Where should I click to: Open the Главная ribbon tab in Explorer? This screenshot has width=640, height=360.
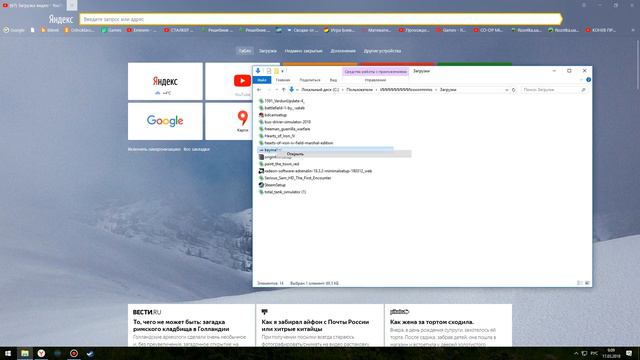pos(282,80)
